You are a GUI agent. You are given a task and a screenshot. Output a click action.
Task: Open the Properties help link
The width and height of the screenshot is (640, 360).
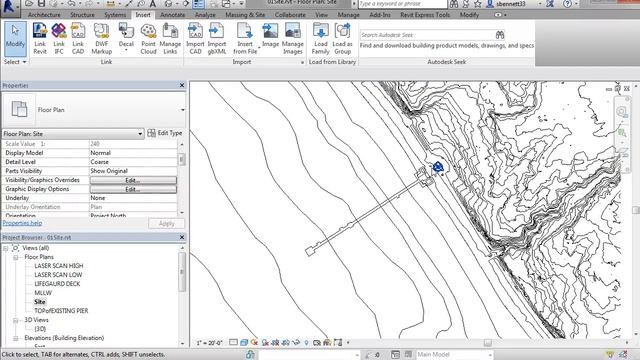coord(22,223)
